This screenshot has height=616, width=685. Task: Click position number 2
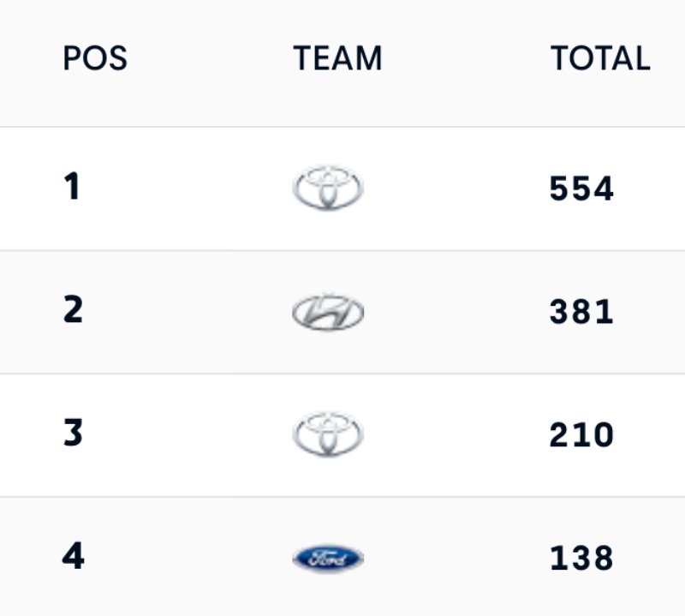click(x=73, y=309)
